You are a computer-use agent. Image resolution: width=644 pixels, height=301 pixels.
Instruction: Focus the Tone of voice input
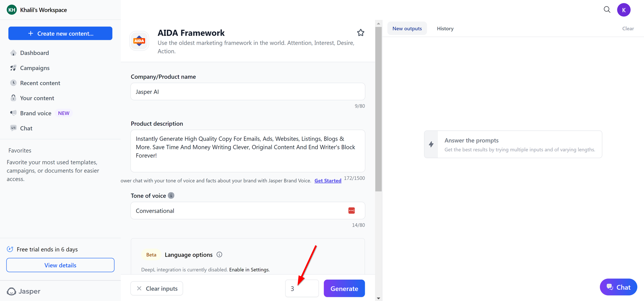point(248,211)
